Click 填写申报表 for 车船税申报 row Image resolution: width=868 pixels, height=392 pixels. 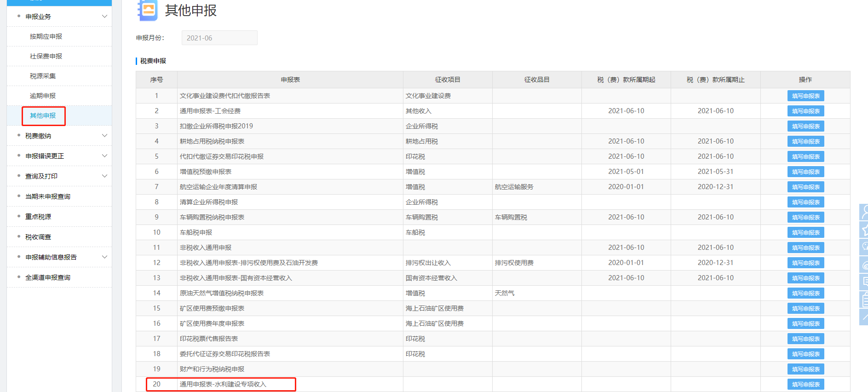[805, 232]
